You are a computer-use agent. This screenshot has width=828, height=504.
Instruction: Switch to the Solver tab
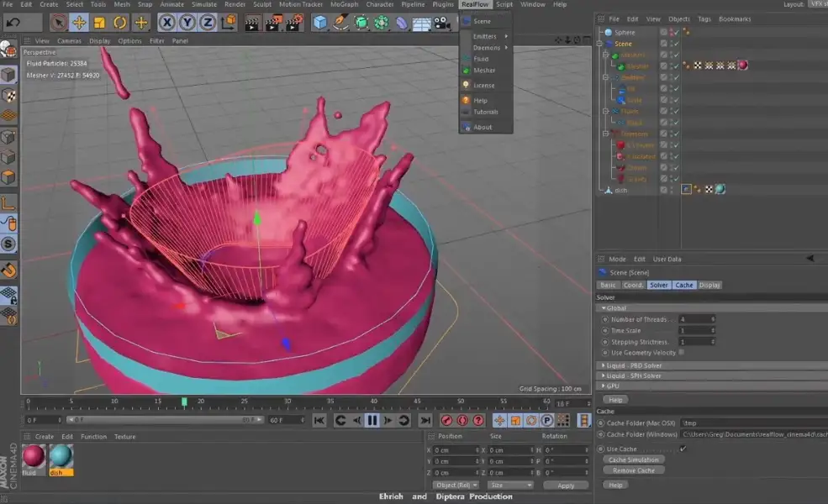pyautogui.click(x=658, y=285)
